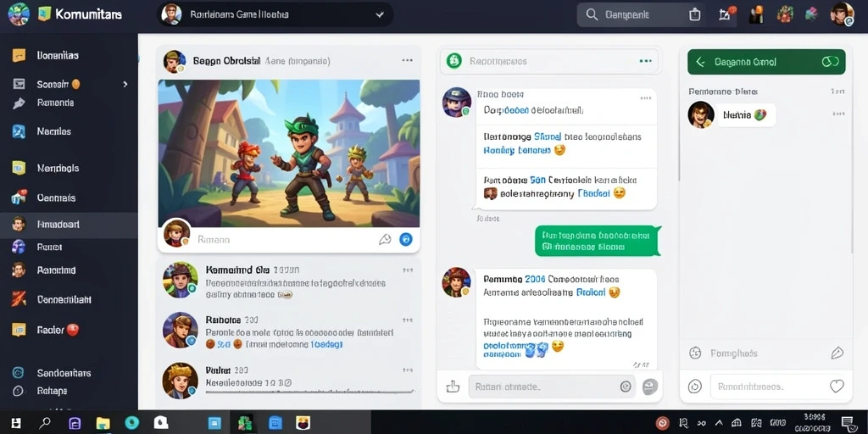Click the blue round icon in the post comment bar
Screen dimensions: 868x434
click(x=406, y=239)
